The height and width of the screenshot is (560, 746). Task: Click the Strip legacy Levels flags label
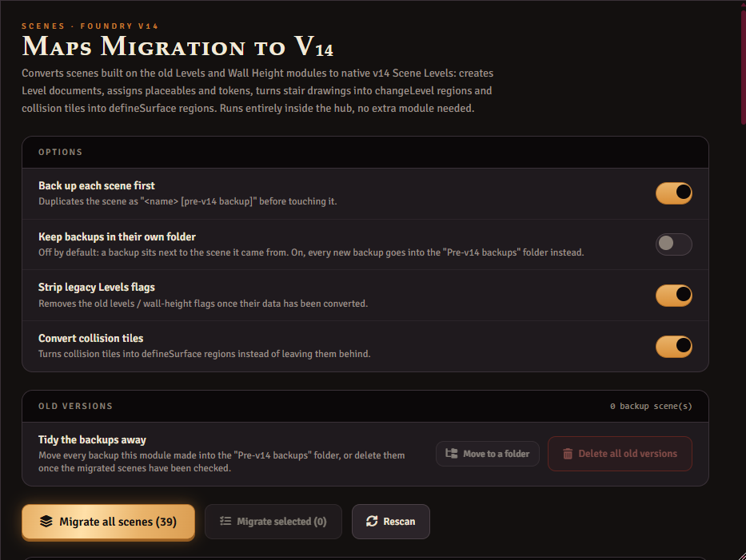point(97,287)
